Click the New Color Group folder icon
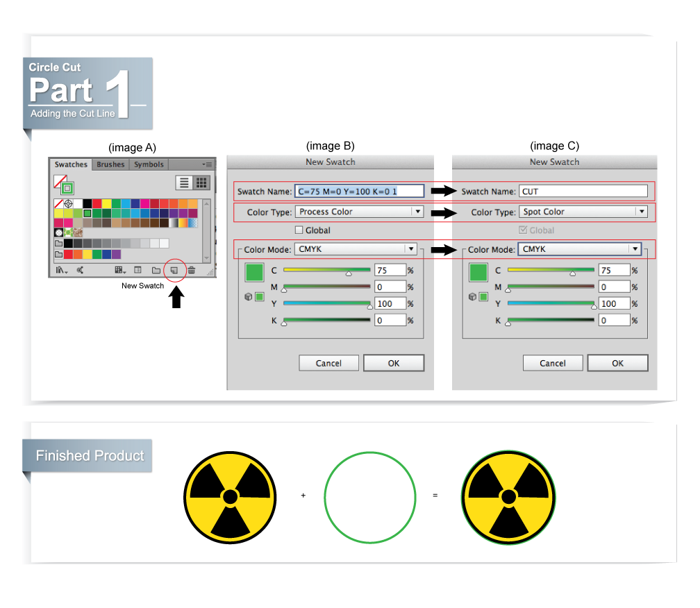The height and width of the screenshot is (608, 700). coord(156,270)
